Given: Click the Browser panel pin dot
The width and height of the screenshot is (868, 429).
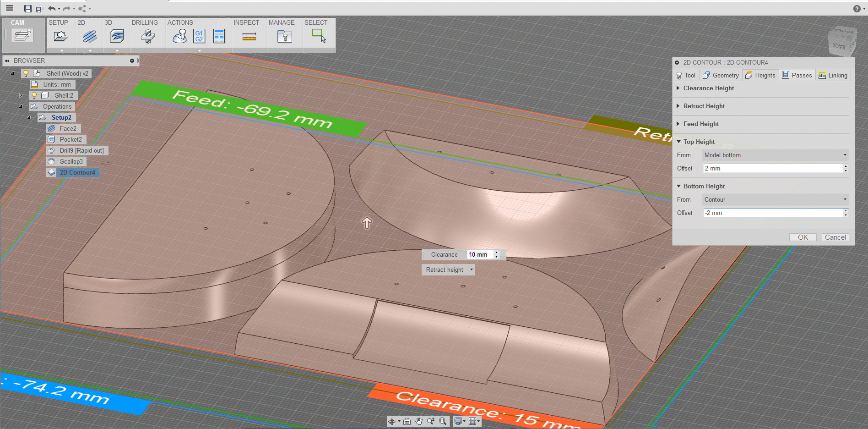Looking at the screenshot, I should coord(132,60).
